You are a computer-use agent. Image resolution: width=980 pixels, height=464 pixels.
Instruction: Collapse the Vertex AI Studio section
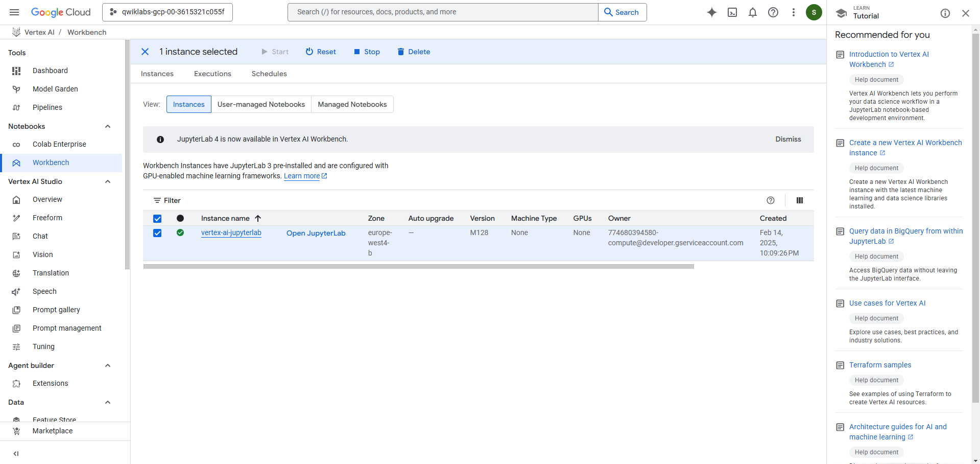click(x=108, y=181)
